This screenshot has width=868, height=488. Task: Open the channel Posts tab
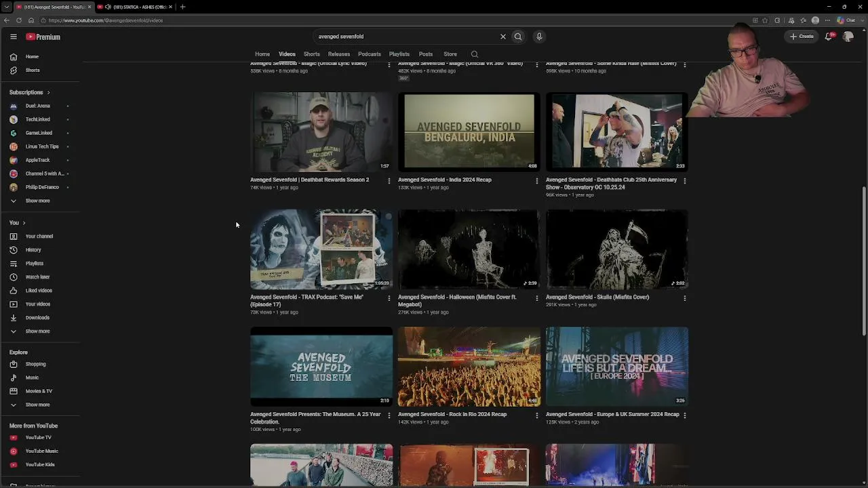click(426, 54)
